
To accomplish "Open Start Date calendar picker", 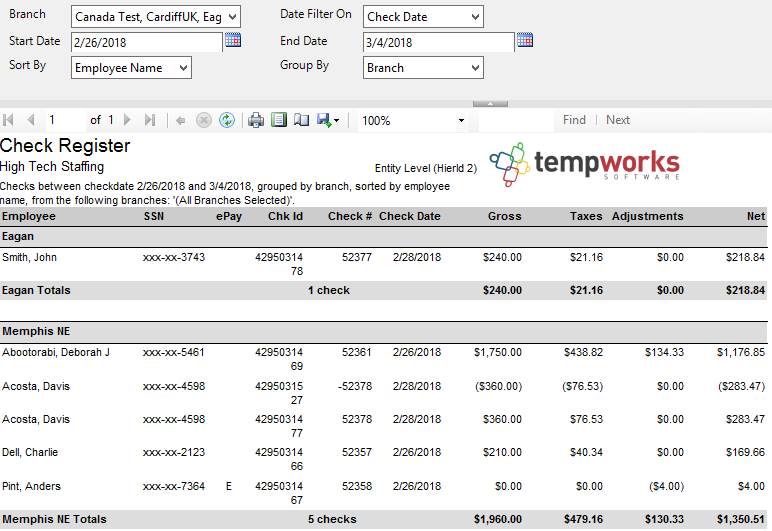I will click(233, 40).
